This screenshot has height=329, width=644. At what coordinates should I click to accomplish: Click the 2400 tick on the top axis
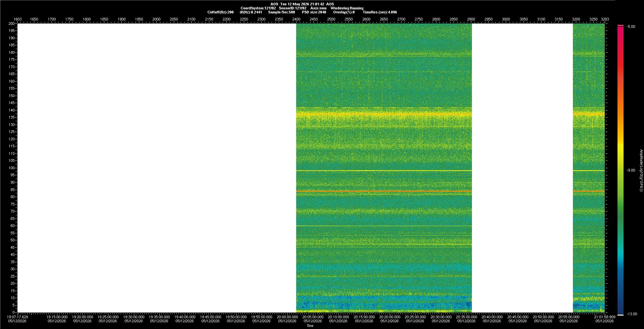(x=296, y=19)
